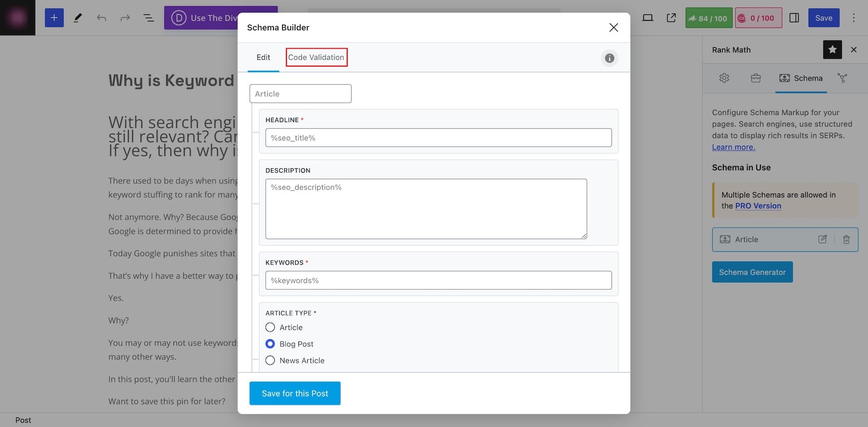Close the Rank Math sidebar
The height and width of the screenshot is (427, 868).
[854, 50]
